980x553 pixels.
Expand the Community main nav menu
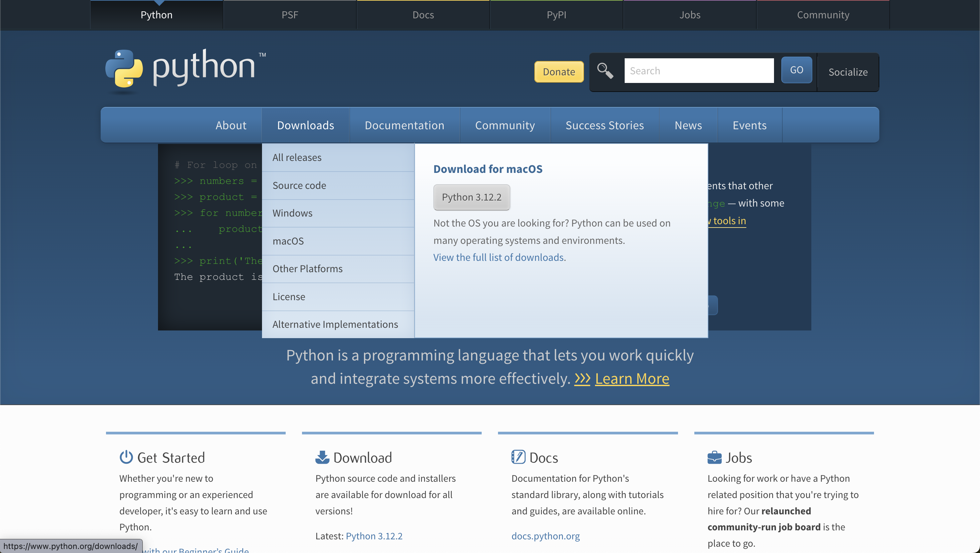[x=504, y=125]
